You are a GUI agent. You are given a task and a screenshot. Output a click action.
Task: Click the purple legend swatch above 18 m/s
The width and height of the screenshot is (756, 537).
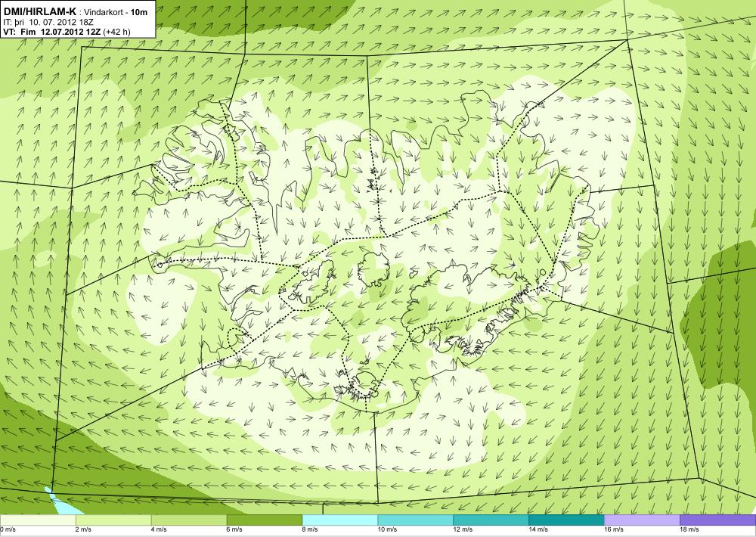click(x=718, y=520)
